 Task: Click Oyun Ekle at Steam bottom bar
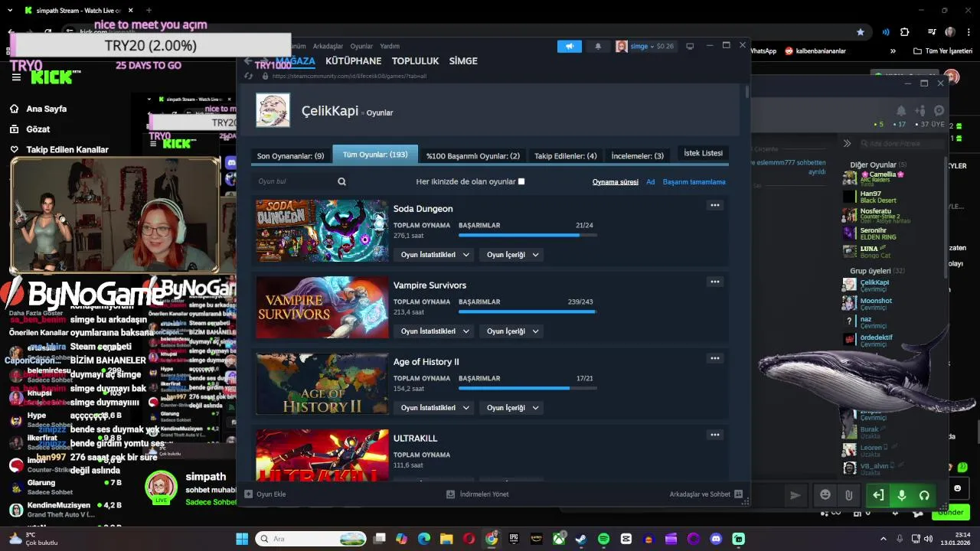click(x=265, y=494)
